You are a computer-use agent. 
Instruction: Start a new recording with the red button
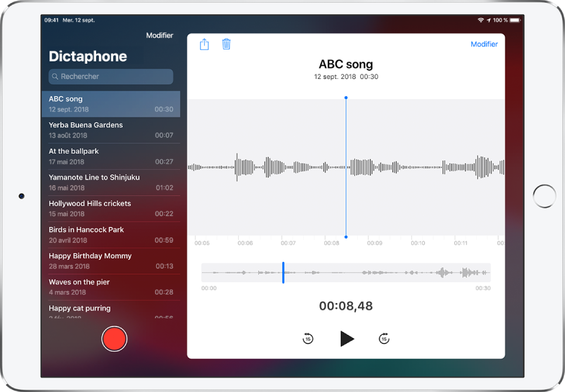(114, 340)
